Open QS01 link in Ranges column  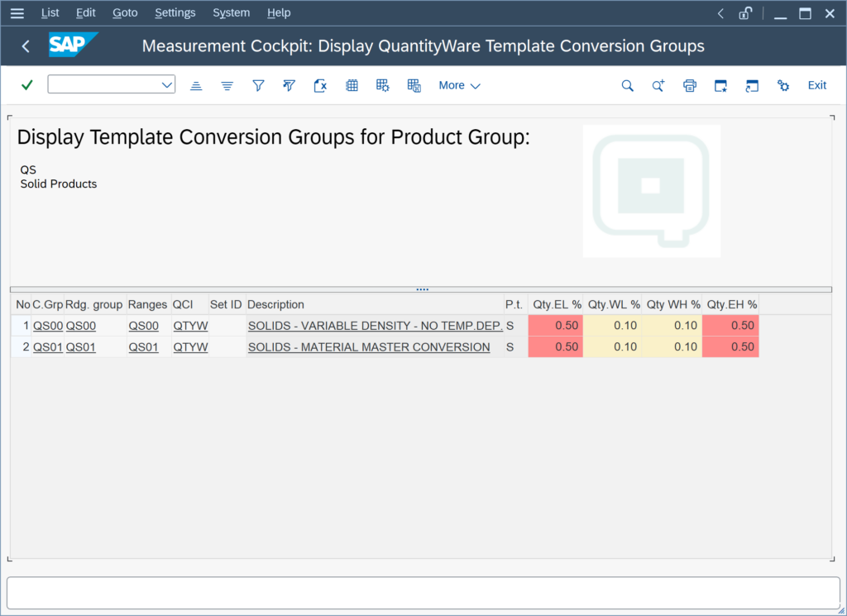coord(144,346)
